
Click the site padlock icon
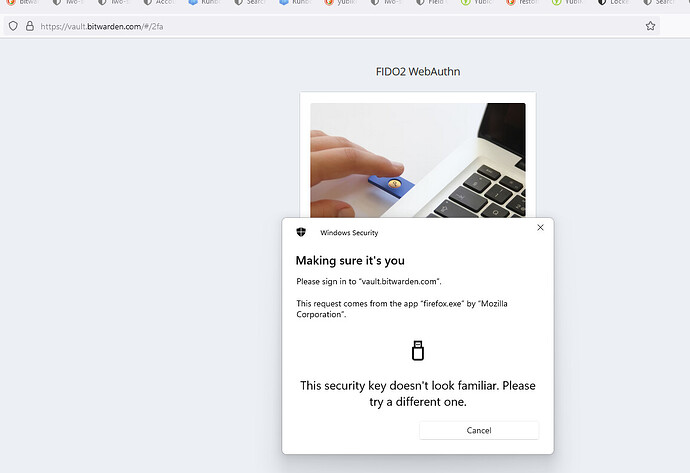[29, 26]
